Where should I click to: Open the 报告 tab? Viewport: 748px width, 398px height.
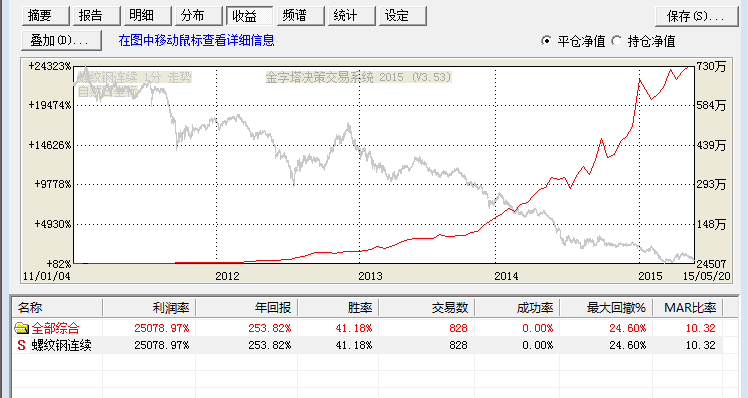coord(96,16)
